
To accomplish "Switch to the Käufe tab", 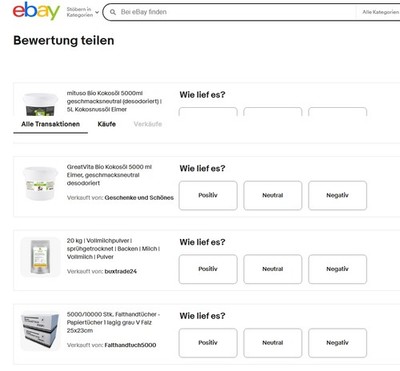I will point(107,124).
